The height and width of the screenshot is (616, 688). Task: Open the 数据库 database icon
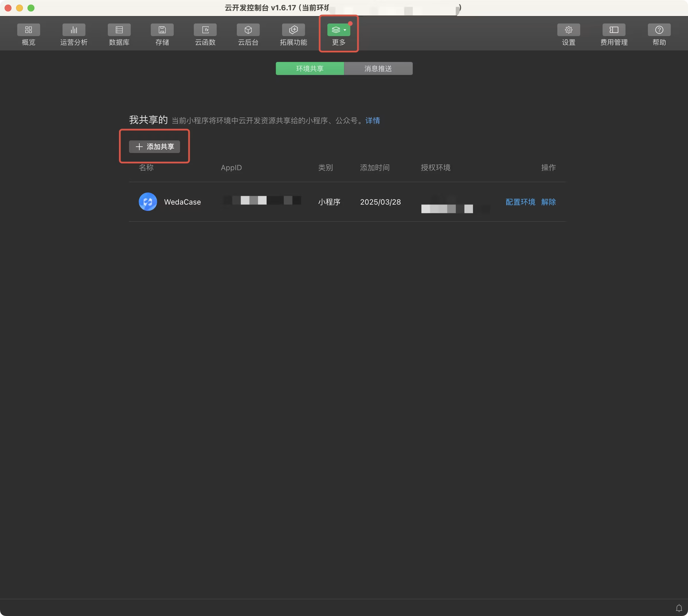119,30
